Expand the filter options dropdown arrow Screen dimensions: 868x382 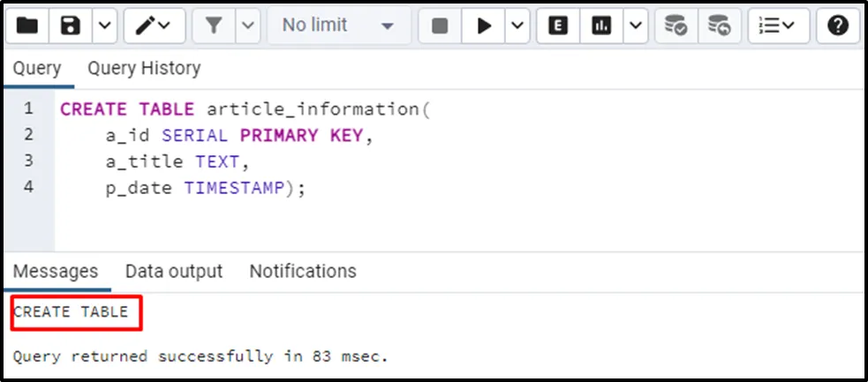tap(248, 26)
